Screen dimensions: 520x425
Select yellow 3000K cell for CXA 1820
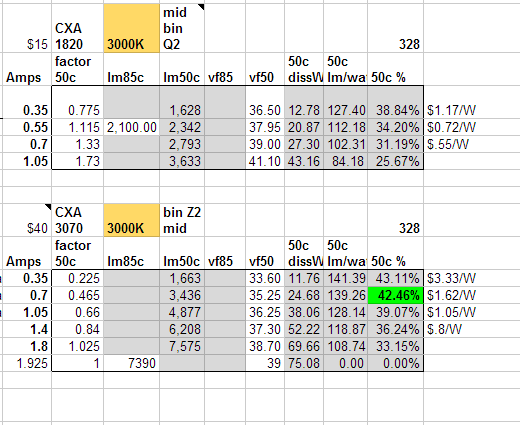[x=131, y=28]
